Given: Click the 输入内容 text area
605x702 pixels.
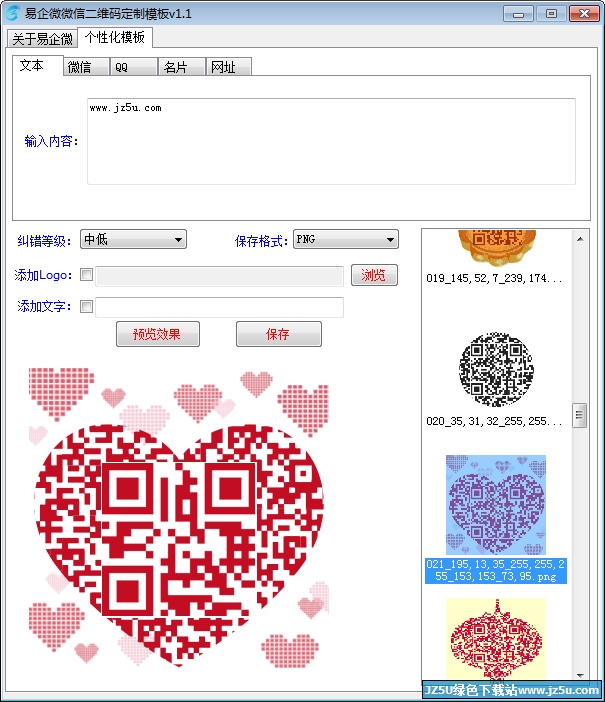Looking at the screenshot, I should pyautogui.click(x=331, y=141).
